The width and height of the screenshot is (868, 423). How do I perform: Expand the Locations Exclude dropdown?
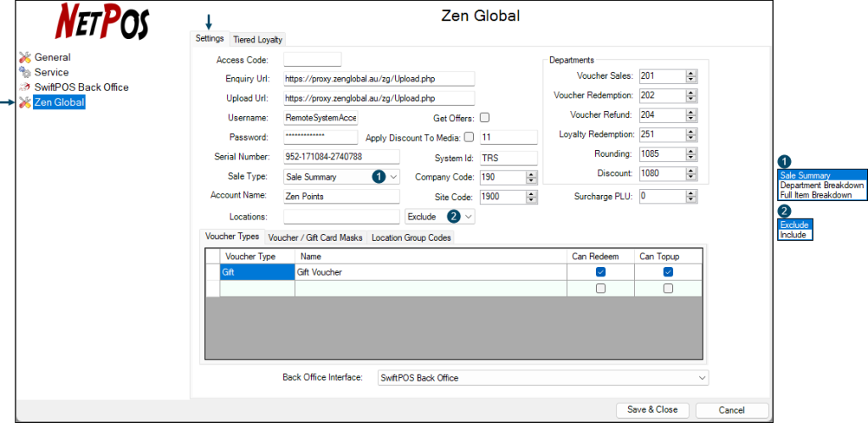[469, 216]
